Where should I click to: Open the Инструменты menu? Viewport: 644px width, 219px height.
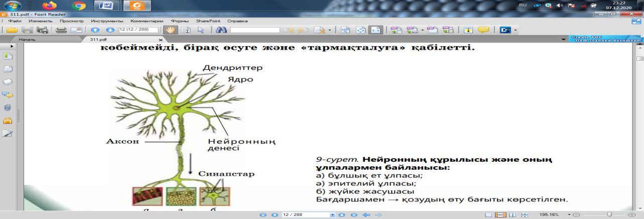coord(107,21)
